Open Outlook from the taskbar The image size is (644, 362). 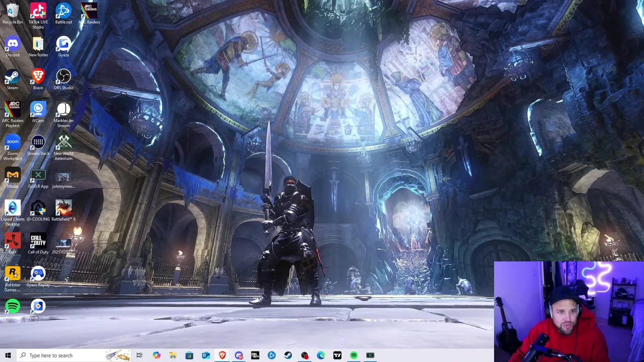206,355
